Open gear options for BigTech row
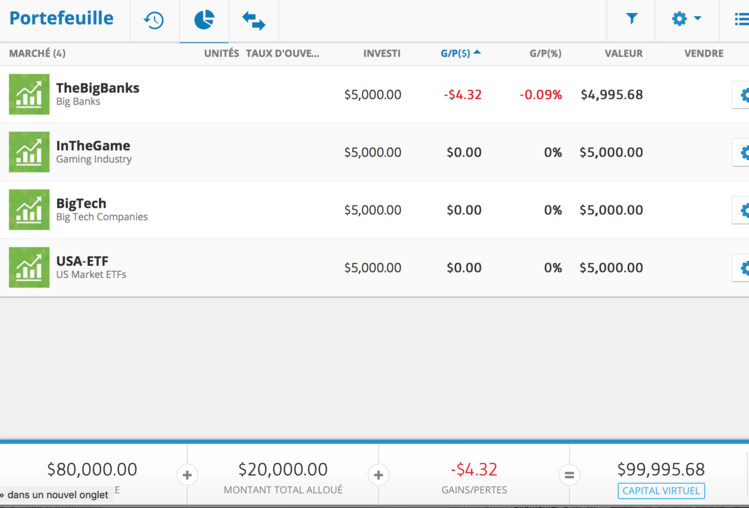 pos(743,210)
